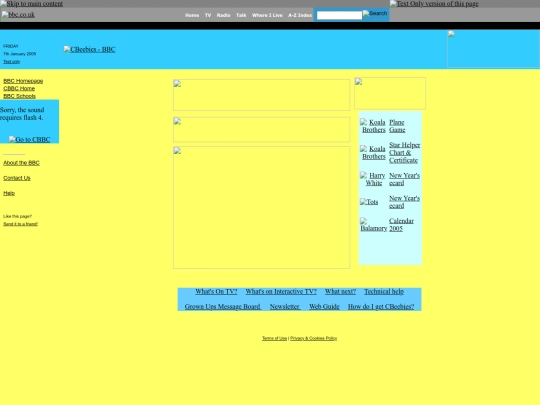Open Where I Live in top navigation
Viewport: 540px width, 405px height.
(x=267, y=15)
